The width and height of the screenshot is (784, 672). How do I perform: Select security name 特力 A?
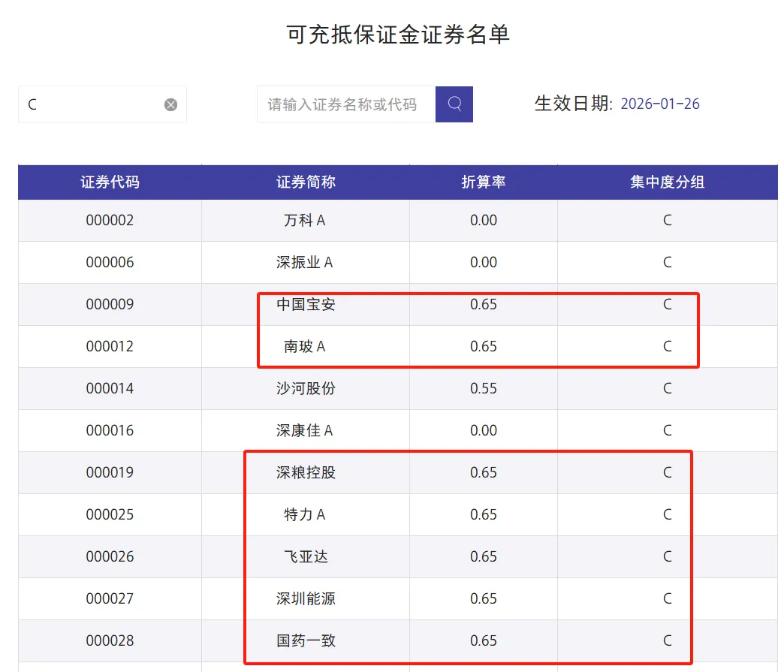pos(304,514)
